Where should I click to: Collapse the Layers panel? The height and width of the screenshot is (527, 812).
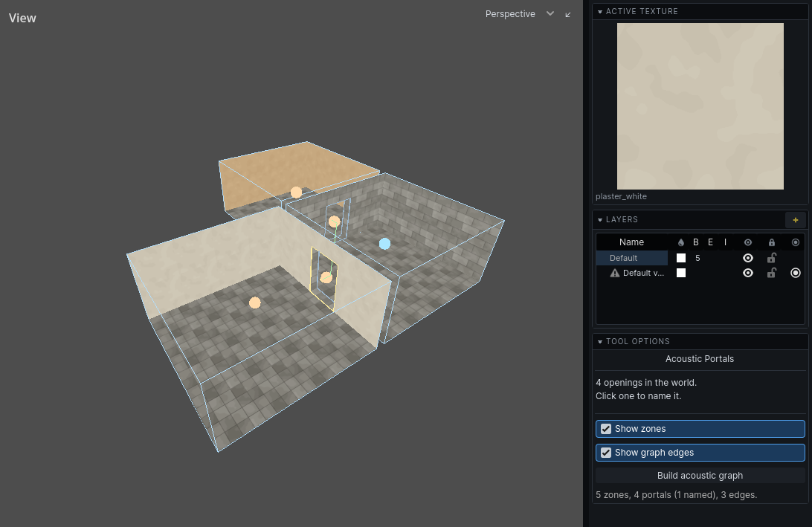coord(600,219)
